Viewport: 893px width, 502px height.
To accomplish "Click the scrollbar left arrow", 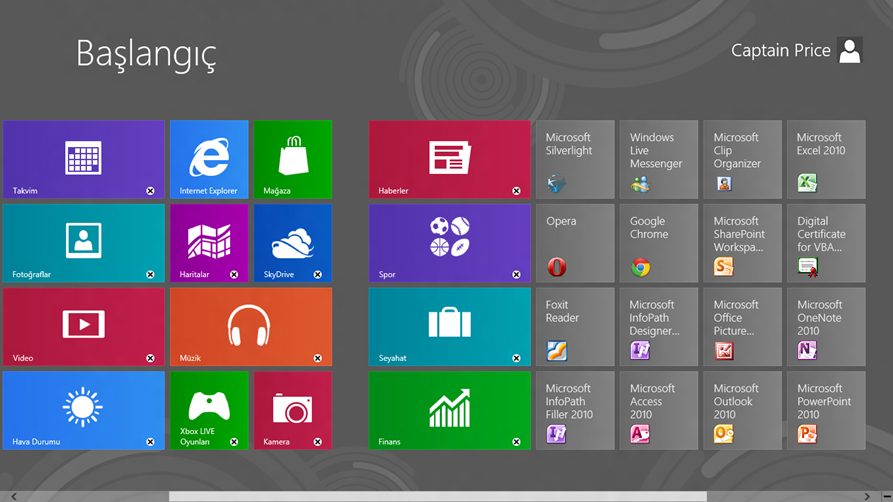I will [x=14, y=497].
